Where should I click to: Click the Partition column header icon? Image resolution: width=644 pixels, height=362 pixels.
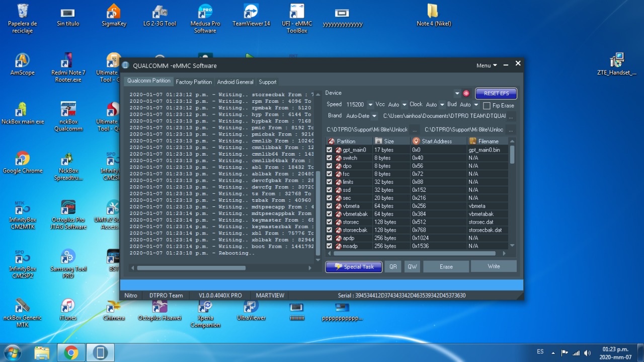[x=331, y=141]
